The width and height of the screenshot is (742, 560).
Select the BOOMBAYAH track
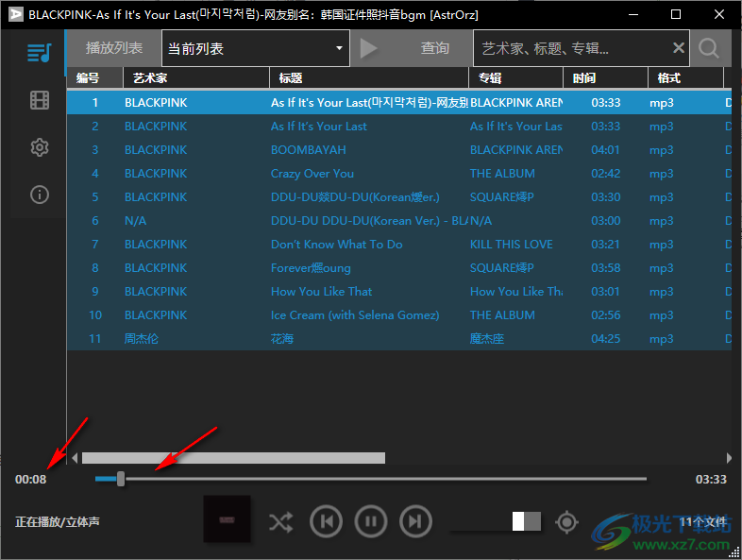coord(399,150)
